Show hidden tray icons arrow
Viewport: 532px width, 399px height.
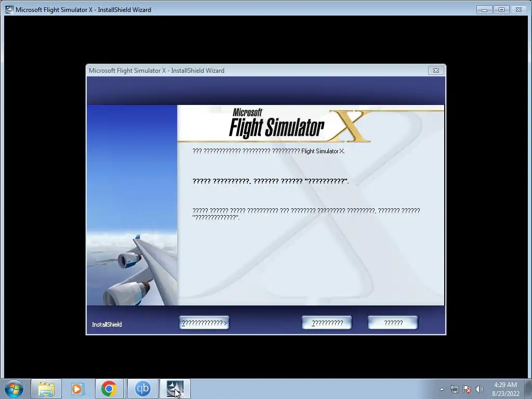coord(442,389)
